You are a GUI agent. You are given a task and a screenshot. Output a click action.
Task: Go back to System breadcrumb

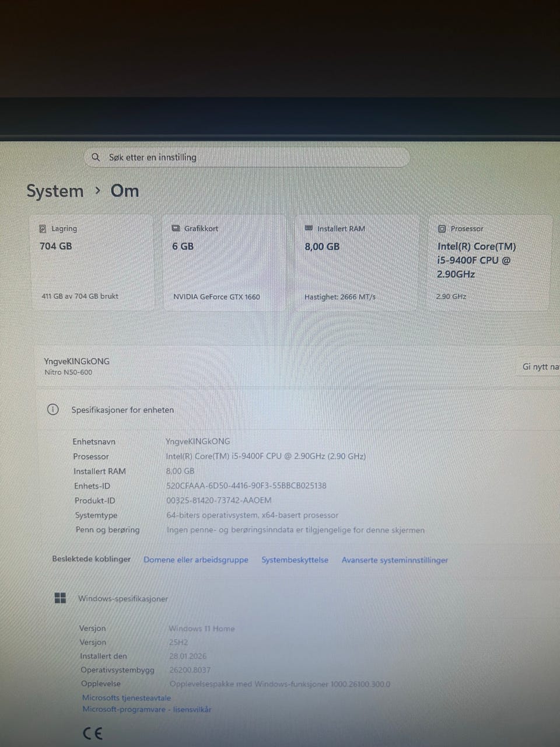[x=55, y=191]
